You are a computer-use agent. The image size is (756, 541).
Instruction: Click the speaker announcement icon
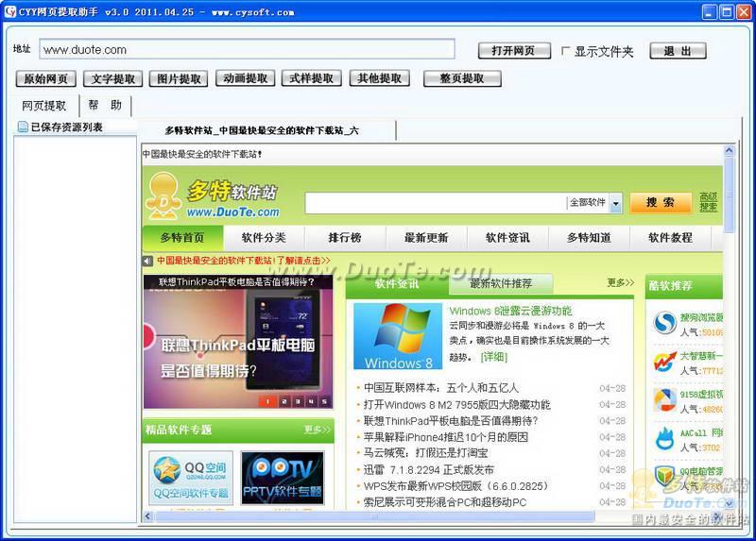pos(147,262)
